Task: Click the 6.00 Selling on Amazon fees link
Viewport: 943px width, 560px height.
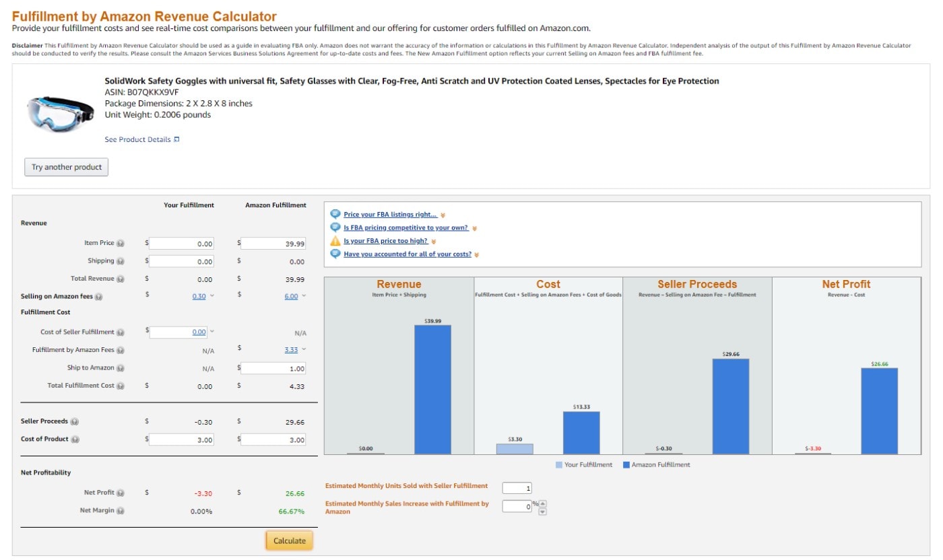Action: coord(291,296)
